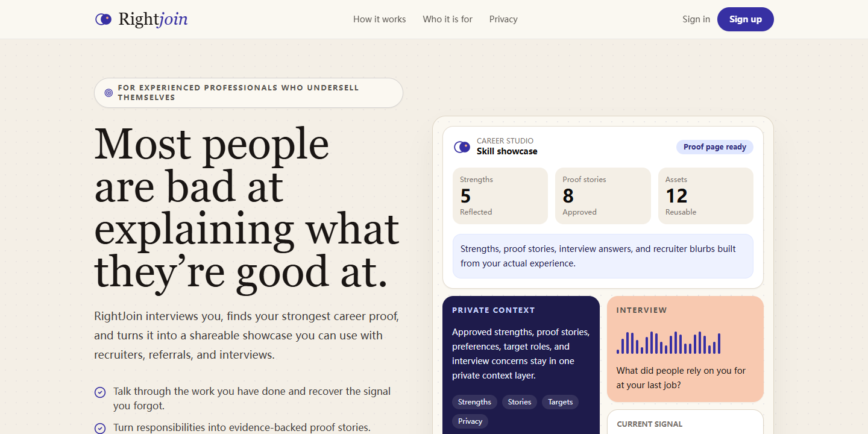Click the check icon beside 'Talk through the work'
This screenshot has height=434, width=868.
pyautogui.click(x=100, y=392)
